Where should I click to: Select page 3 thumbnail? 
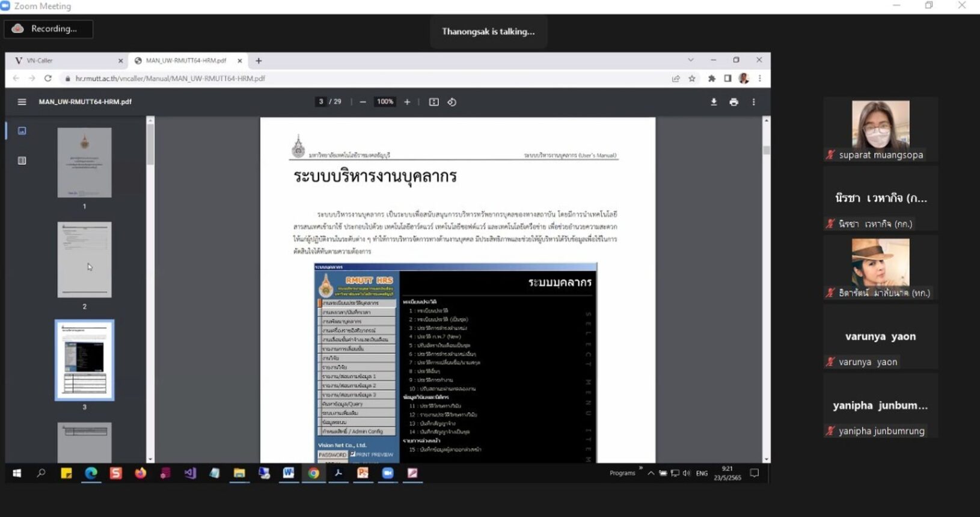tap(84, 360)
